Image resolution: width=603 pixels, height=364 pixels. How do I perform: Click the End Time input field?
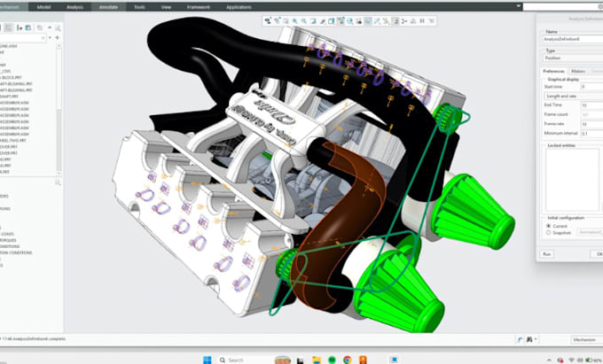click(591, 105)
